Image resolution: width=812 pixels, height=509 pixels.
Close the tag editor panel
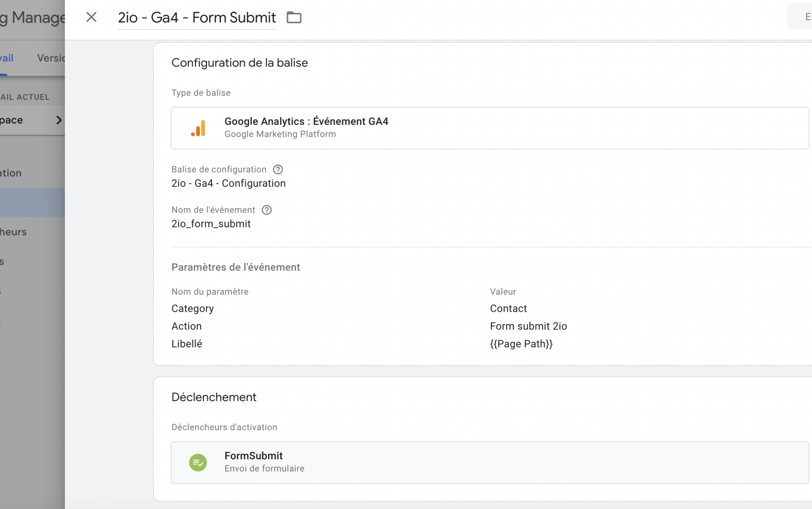91,17
